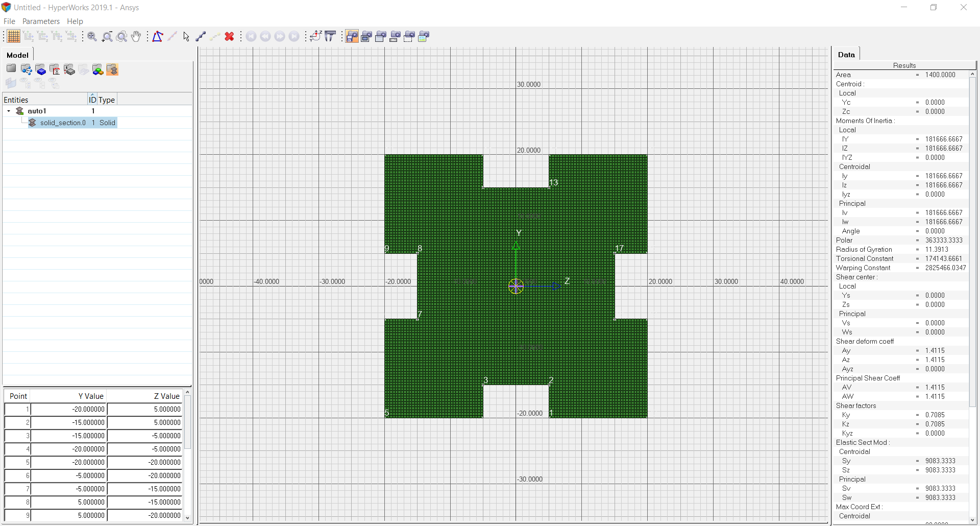Image resolution: width=980 pixels, height=526 pixels.
Task: Click the Results panel scroll down arrow
Action: coord(972,520)
